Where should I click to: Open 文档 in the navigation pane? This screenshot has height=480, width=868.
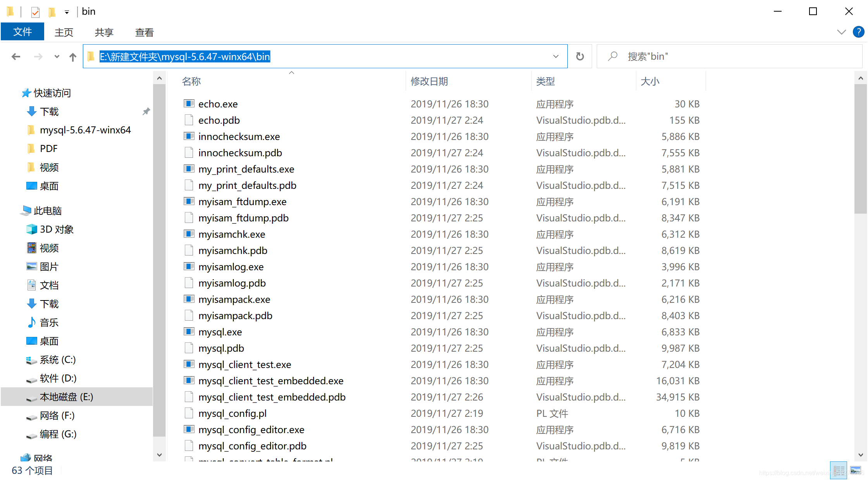coord(49,285)
